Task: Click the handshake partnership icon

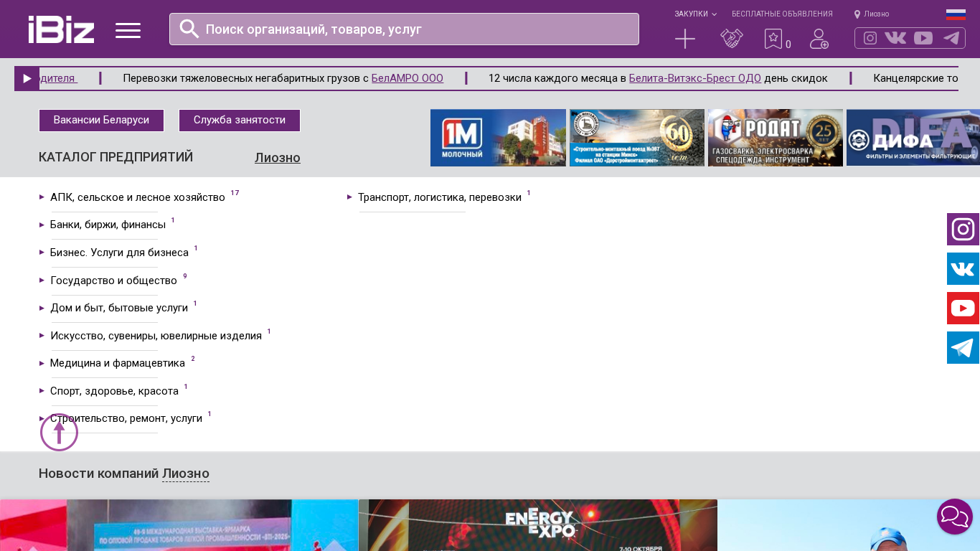Action: coord(731,39)
